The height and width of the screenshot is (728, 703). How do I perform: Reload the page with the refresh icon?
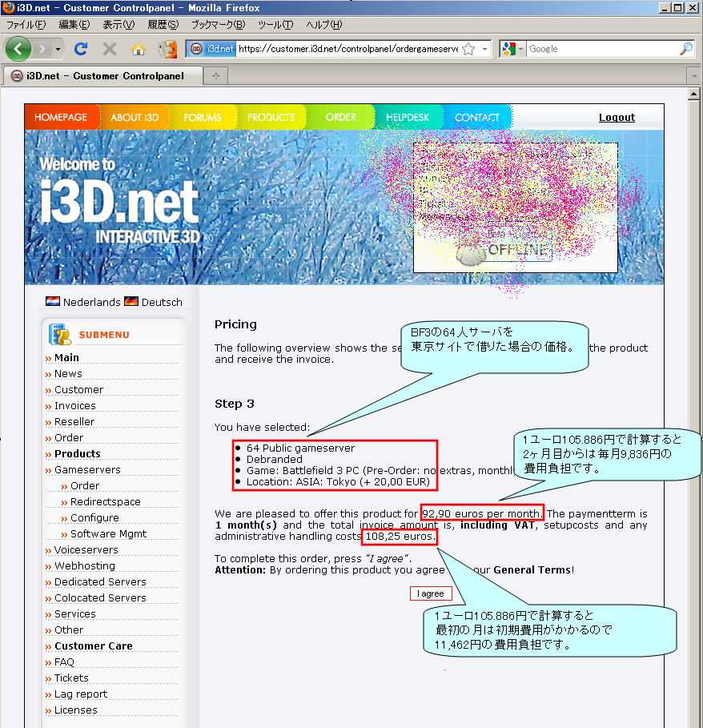(81, 49)
